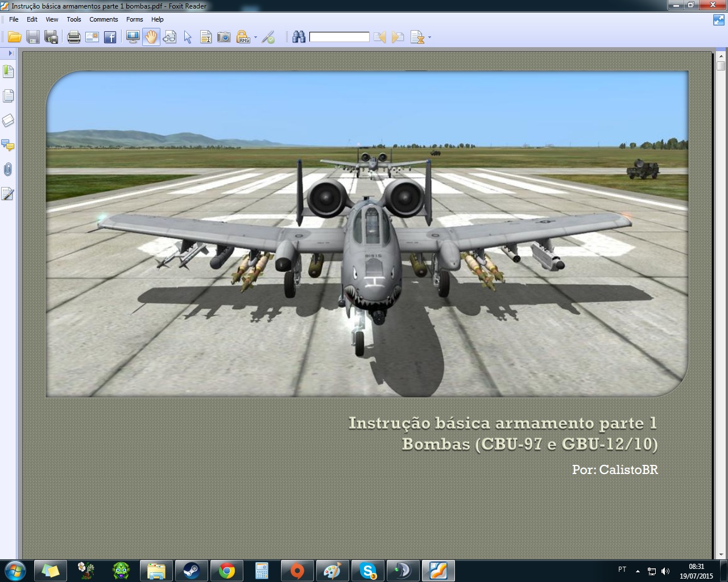This screenshot has height=582, width=728.
Task: Print the document using the printer icon
Action: tap(73, 38)
